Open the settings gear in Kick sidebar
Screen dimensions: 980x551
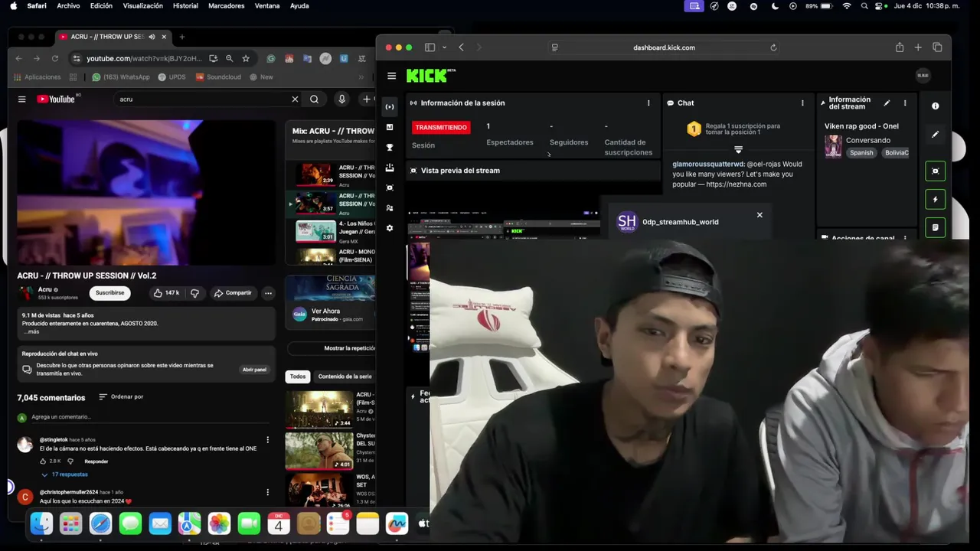pos(390,228)
